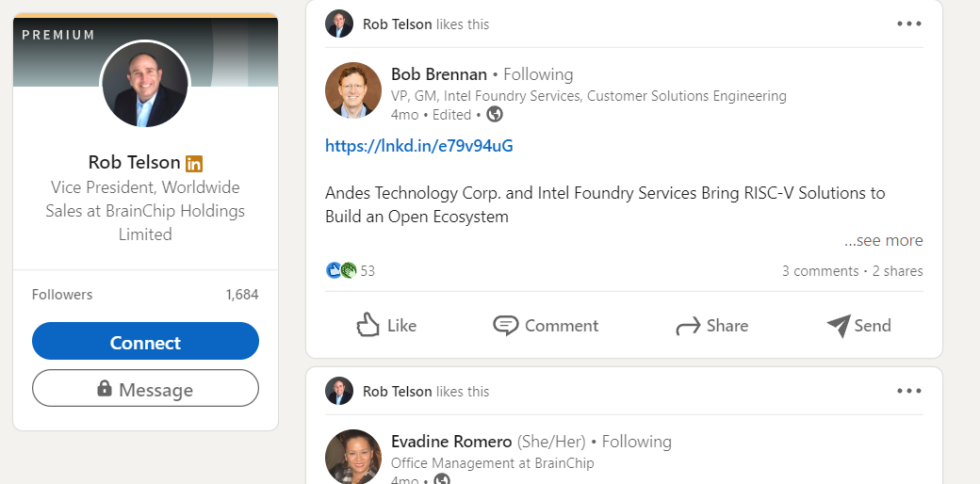Click the Comment speech bubble icon
This screenshot has height=484, width=980.
tap(506, 326)
